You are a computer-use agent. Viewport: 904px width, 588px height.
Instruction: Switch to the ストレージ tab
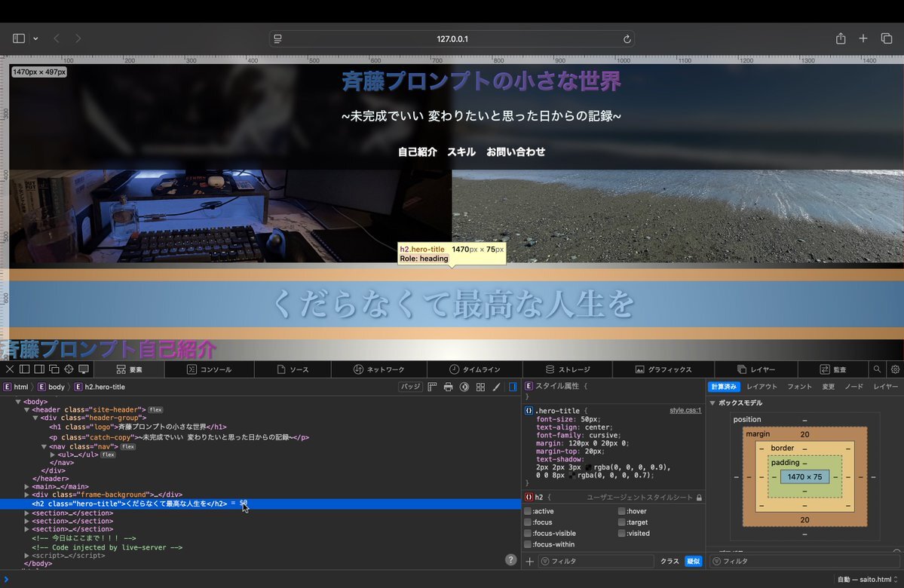point(567,369)
